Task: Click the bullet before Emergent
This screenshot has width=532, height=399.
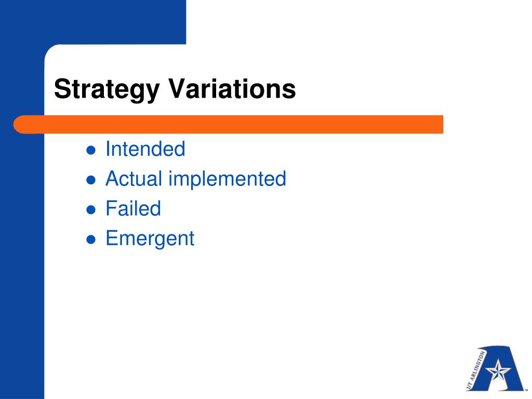Action: pos(91,240)
